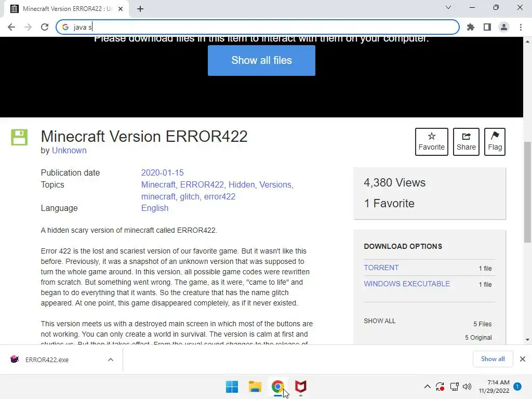Go back to the previous page

tap(11, 27)
